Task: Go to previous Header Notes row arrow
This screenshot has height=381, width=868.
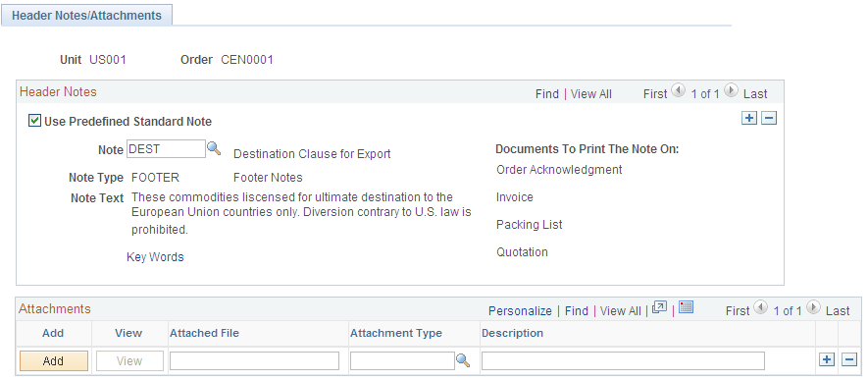Action: [x=678, y=89]
